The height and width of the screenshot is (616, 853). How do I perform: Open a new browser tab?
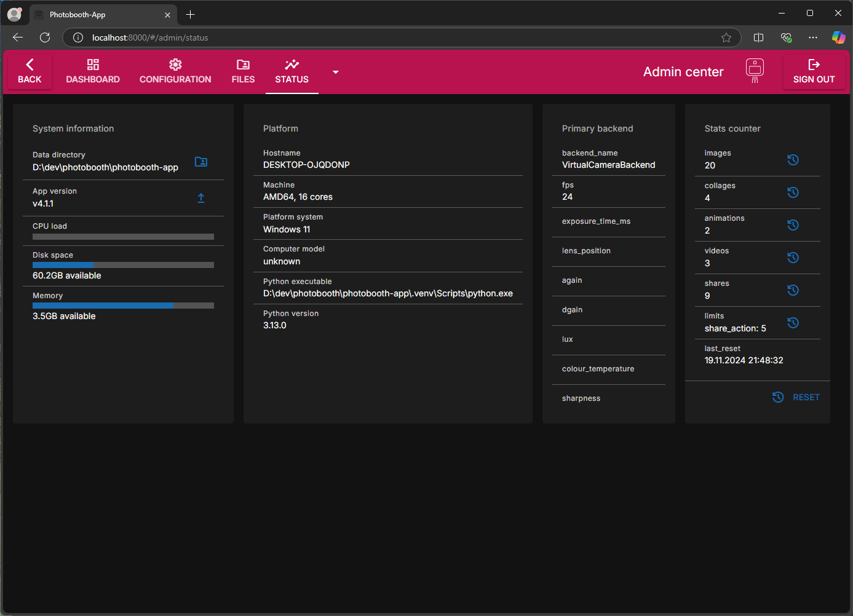(x=190, y=14)
